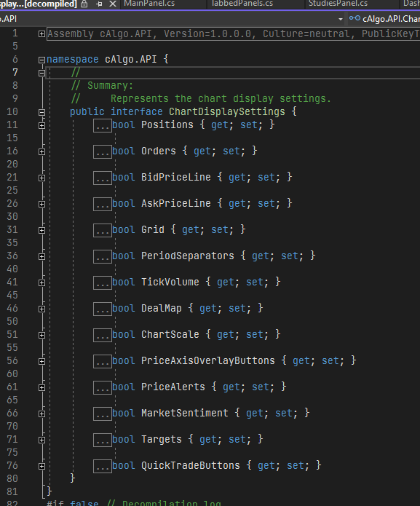Open the collapsed comment box before Targets
This screenshot has width=420, height=506.
point(103,440)
